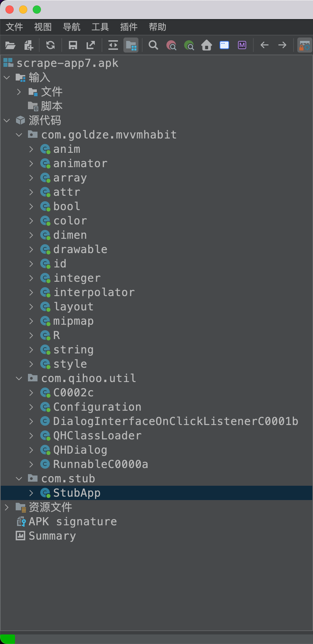Toggle the sync with editor button

pyautogui.click(x=113, y=45)
